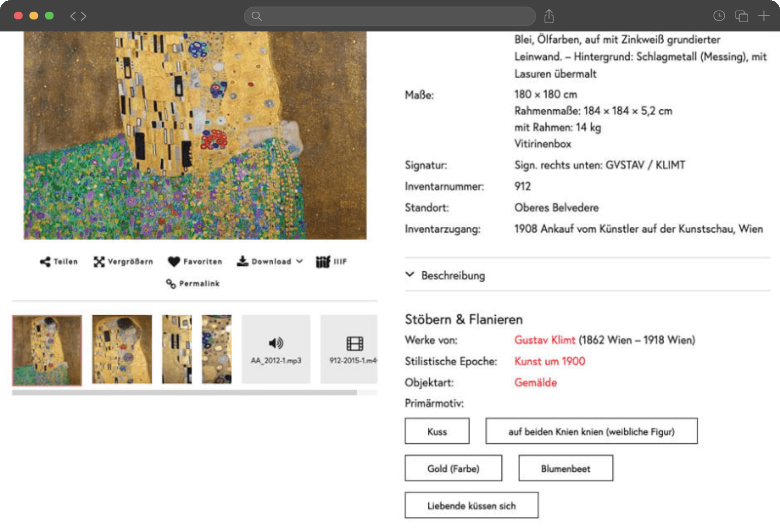Click the Teilen label

[x=66, y=262]
